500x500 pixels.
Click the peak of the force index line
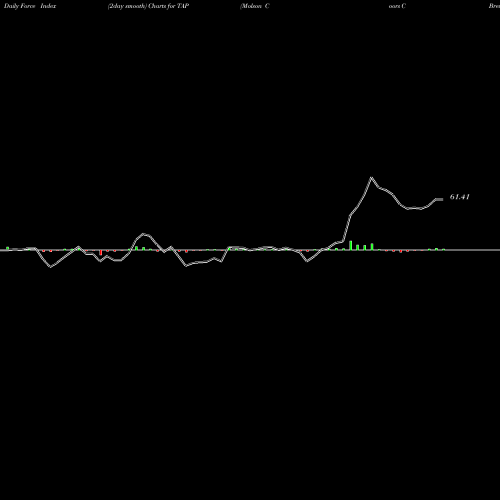point(371,178)
